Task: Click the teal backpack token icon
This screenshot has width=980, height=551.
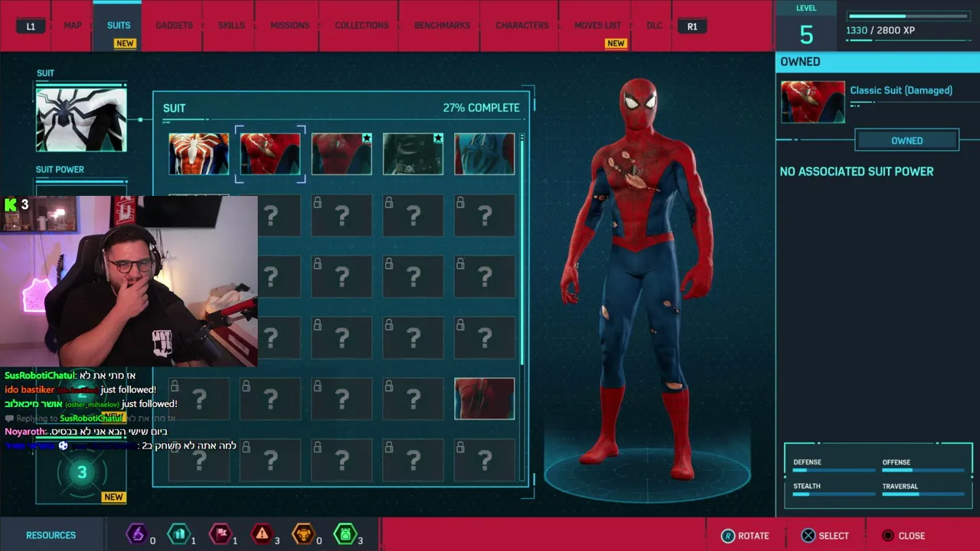Action: 178,533
